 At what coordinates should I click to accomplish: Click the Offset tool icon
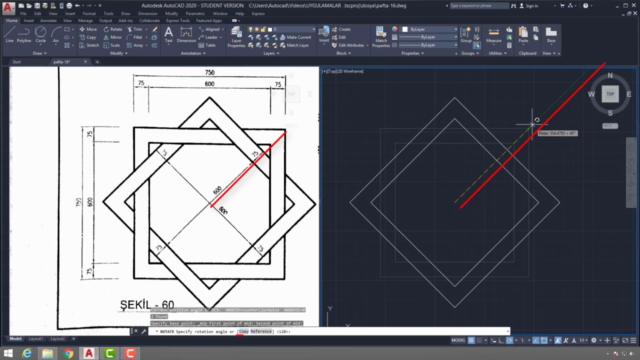click(154, 45)
